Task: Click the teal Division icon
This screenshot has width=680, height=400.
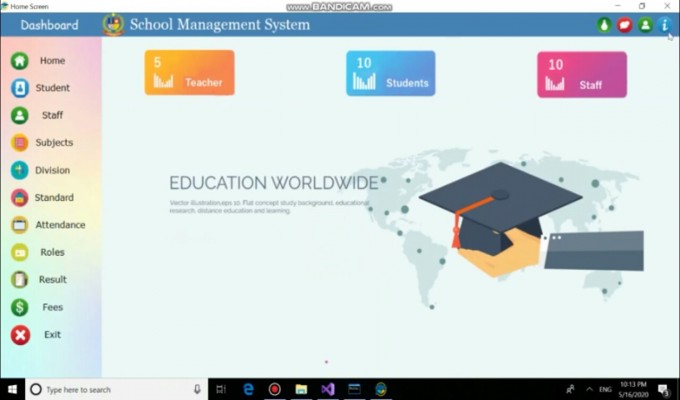Action: point(20,170)
